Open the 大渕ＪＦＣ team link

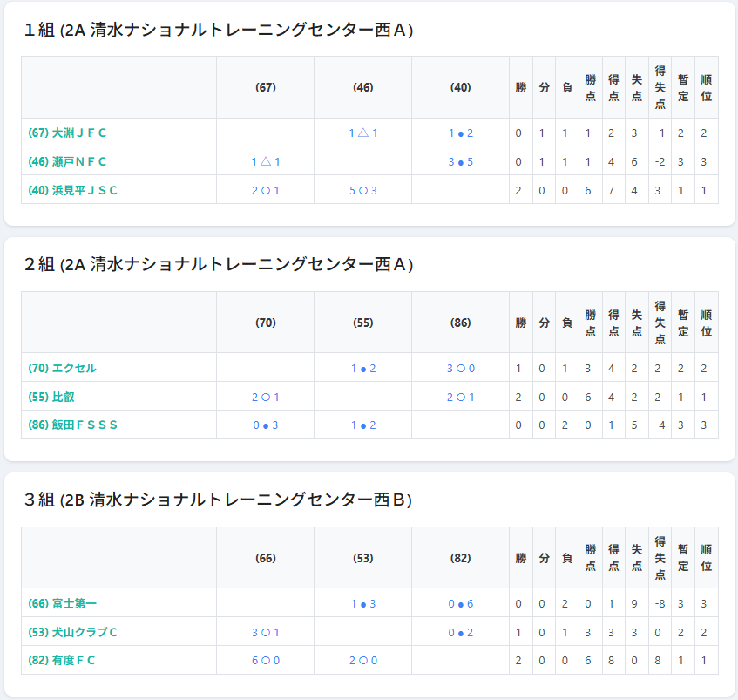pos(67,133)
